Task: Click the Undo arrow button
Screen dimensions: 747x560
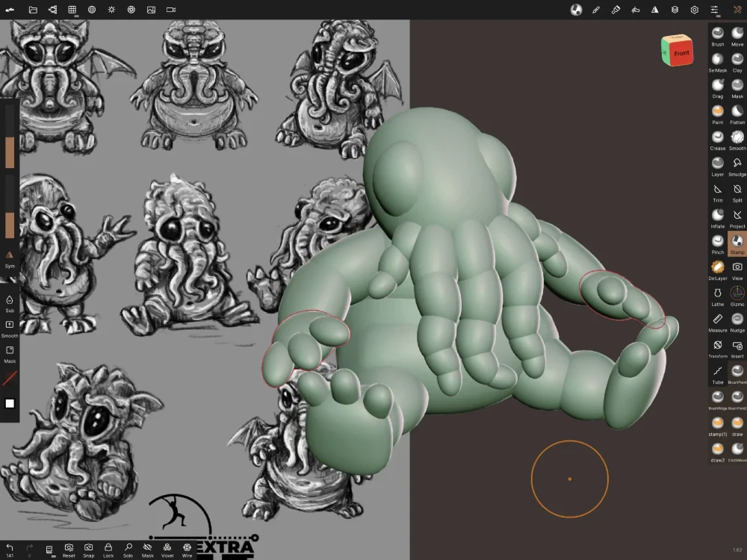Action: tap(10, 550)
